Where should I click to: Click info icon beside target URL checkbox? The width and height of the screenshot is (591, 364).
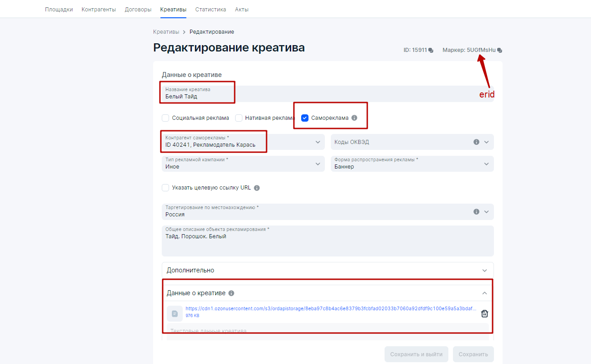257,188
